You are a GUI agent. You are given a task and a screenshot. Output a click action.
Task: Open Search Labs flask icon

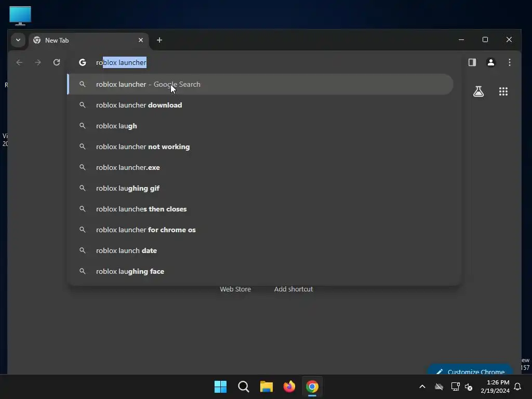(478, 91)
